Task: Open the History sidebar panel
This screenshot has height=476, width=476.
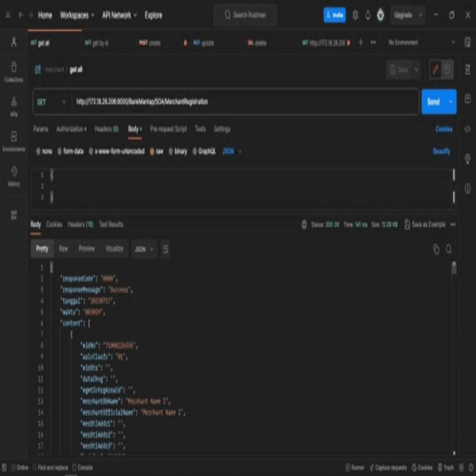Action: point(14,175)
